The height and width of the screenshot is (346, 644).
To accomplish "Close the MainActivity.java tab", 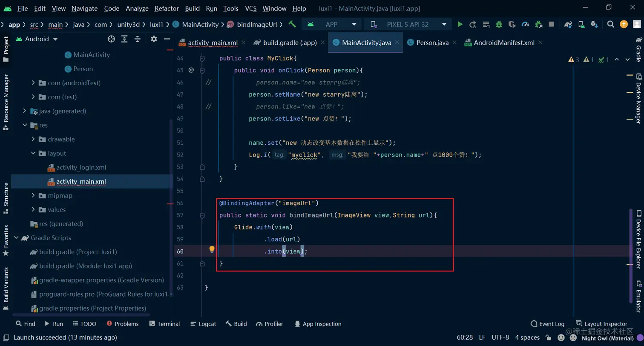I will [x=397, y=42].
